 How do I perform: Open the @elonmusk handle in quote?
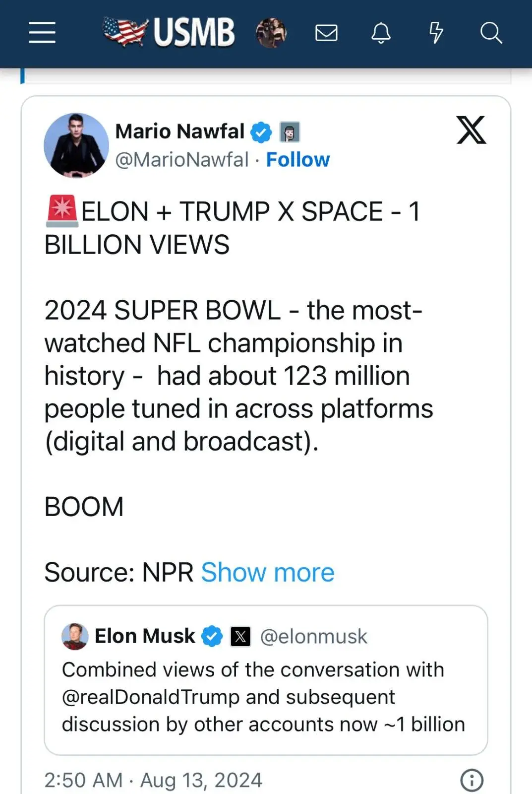click(x=313, y=637)
